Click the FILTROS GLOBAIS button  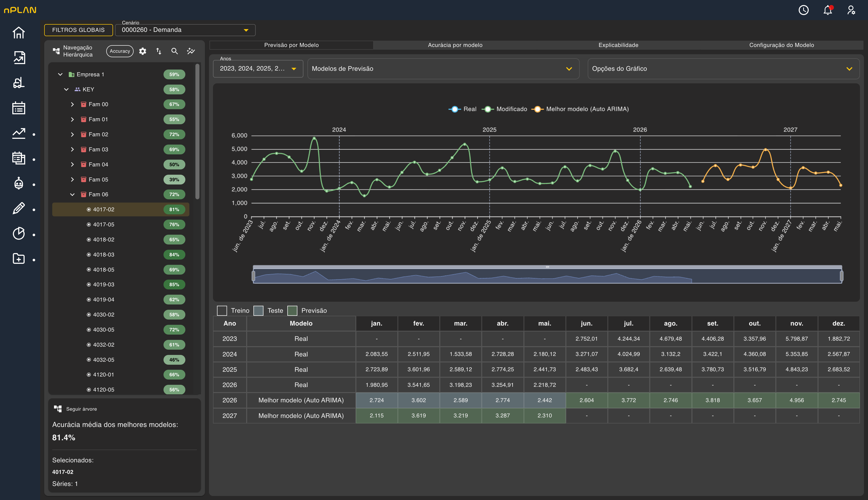click(78, 30)
